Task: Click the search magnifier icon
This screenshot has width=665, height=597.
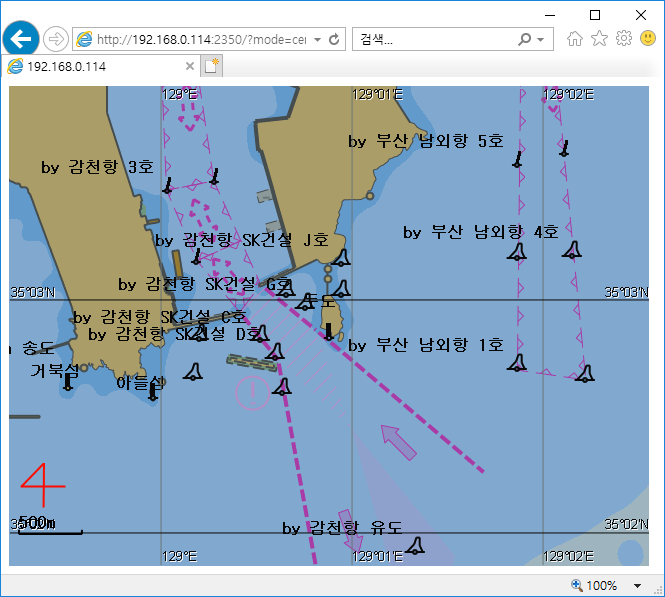Action: (525, 40)
